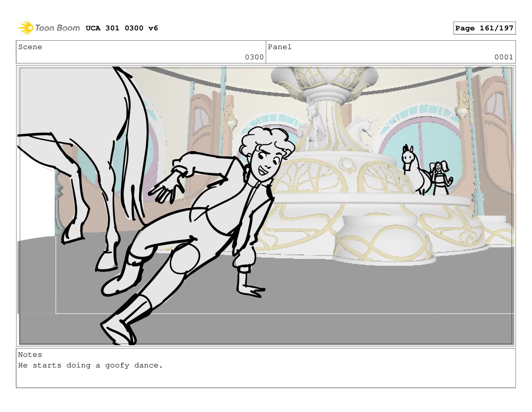Select the panel number '0001'
The height and width of the screenshot is (412, 532).
click(504, 57)
